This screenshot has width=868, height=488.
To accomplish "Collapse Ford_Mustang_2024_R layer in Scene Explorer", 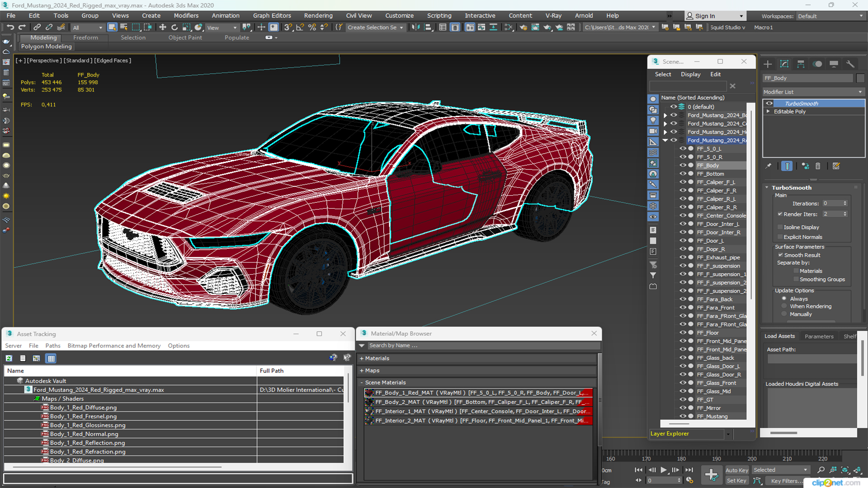I will tap(665, 141).
